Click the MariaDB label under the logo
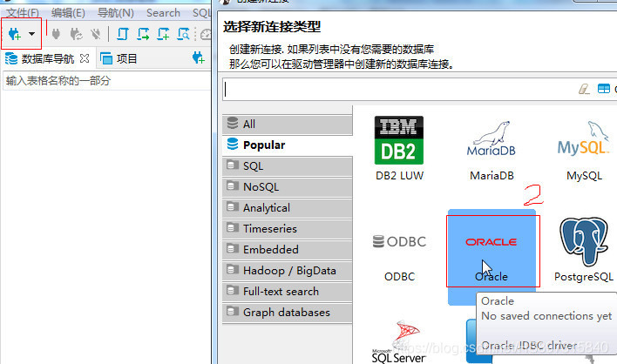The width and height of the screenshot is (617, 364). point(492,176)
